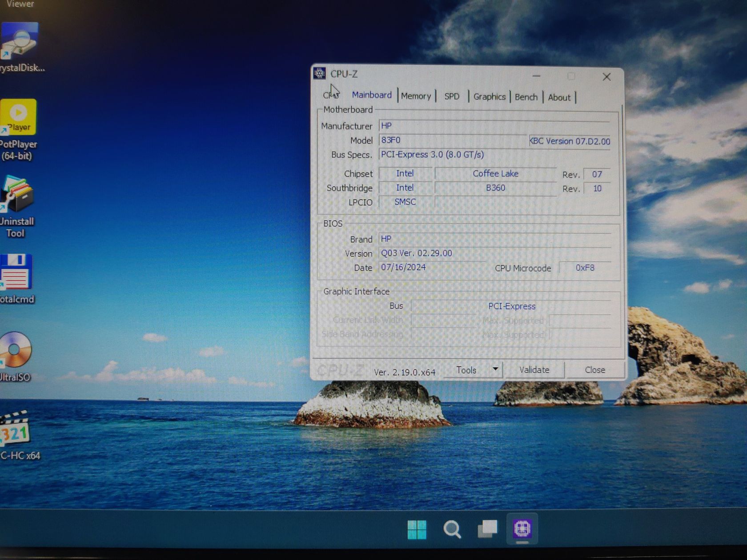The width and height of the screenshot is (747, 560).
Task: Switch to the Graphics tab
Action: click(489, 96)
